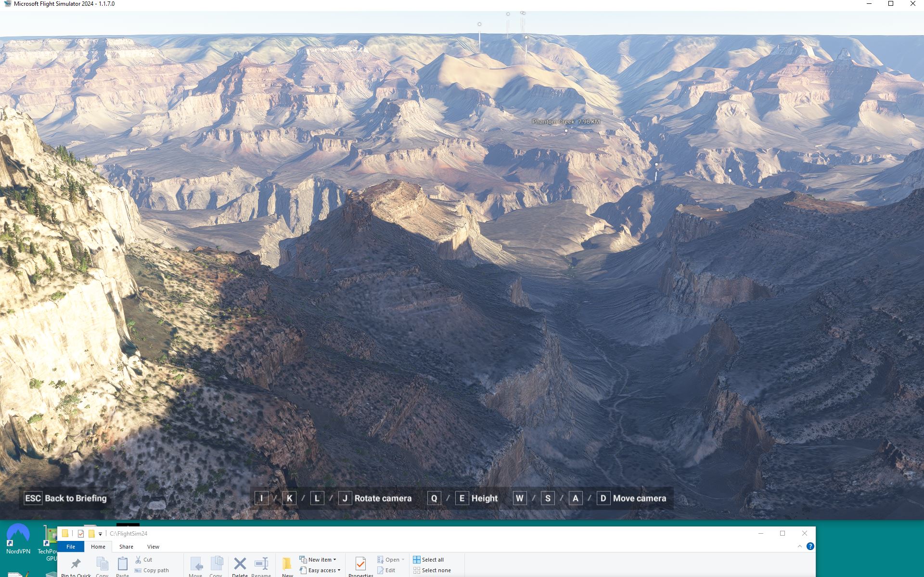924x577 pixels.
Task: Switch to the Share tab
Action: pos(126,547)
